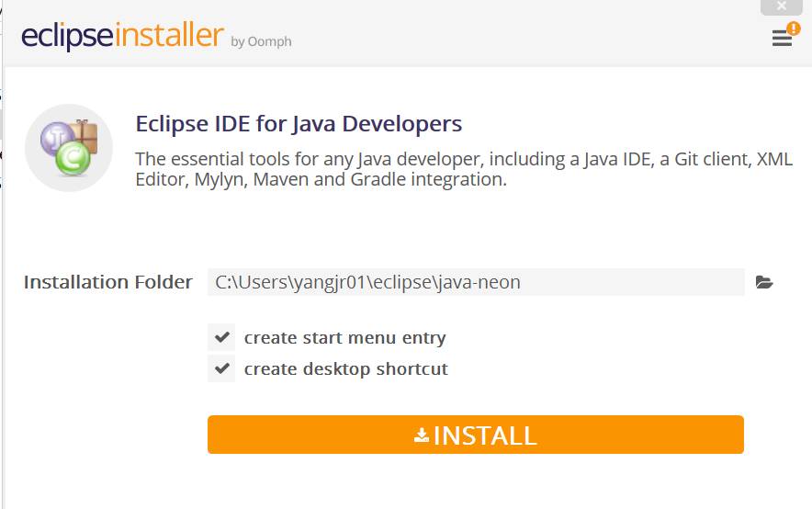
Task: Click 'java-neon' in the folder path
Action: pos(479,282)
